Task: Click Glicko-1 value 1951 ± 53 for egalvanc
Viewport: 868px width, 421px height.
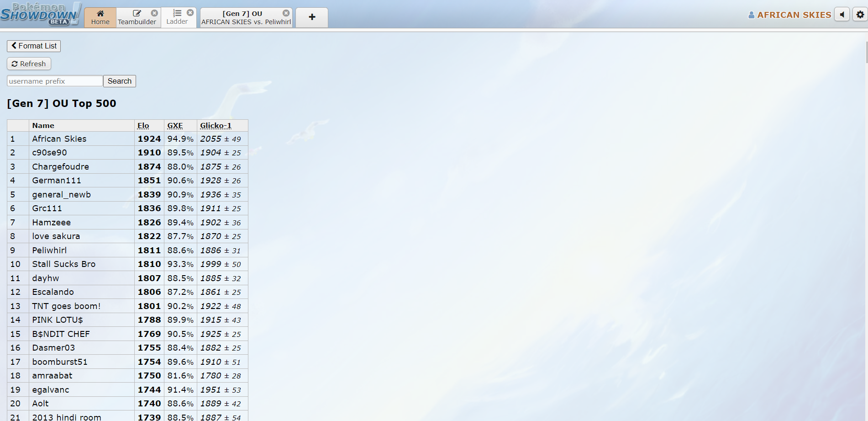Action: [221, 390]
